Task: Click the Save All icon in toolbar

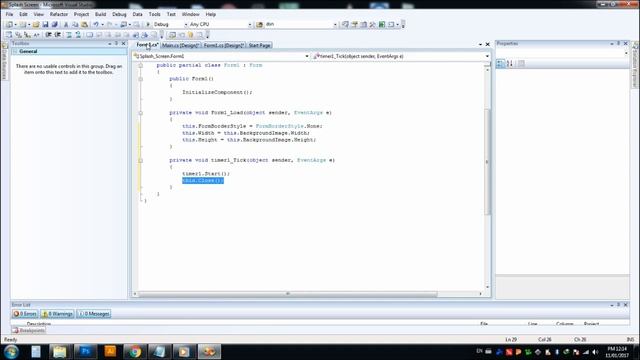Action: click(54, 24)
